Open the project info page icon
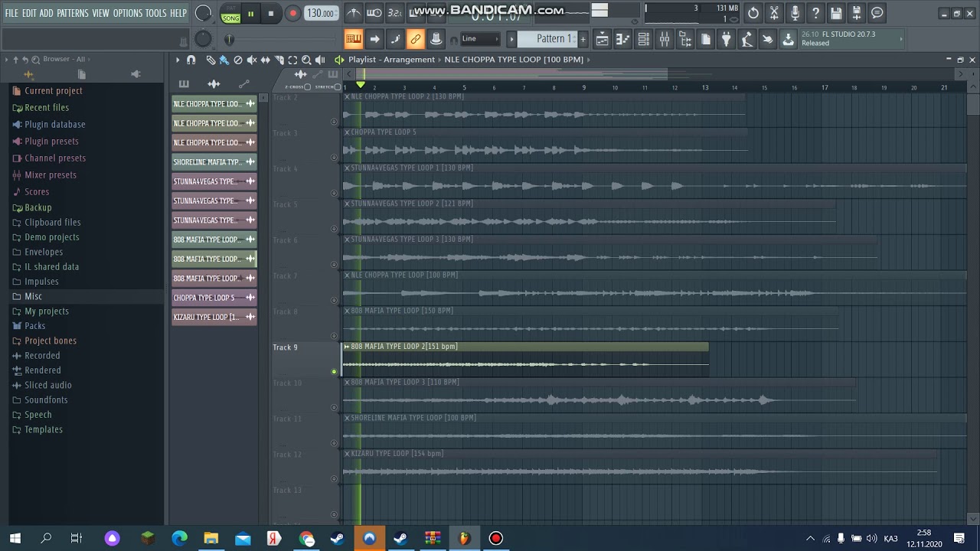The width and height of the screenshot is (980, 551). click(706, 39)
